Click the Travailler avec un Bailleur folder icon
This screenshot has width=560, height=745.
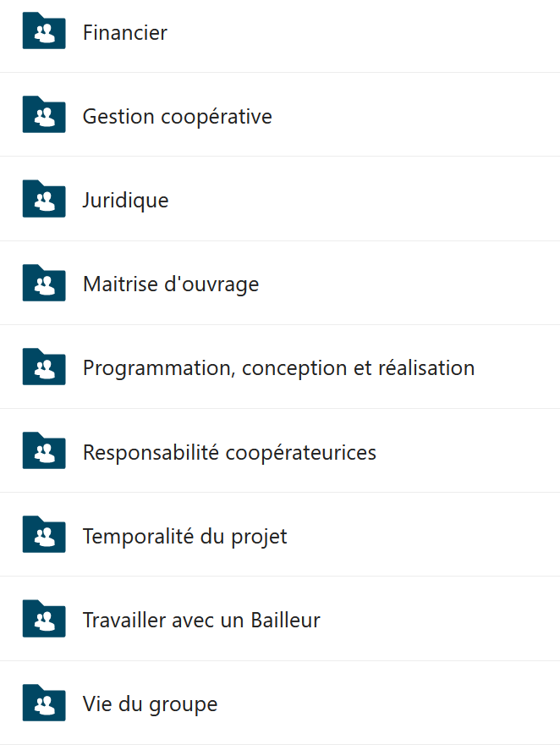click(x=44, y=618)
